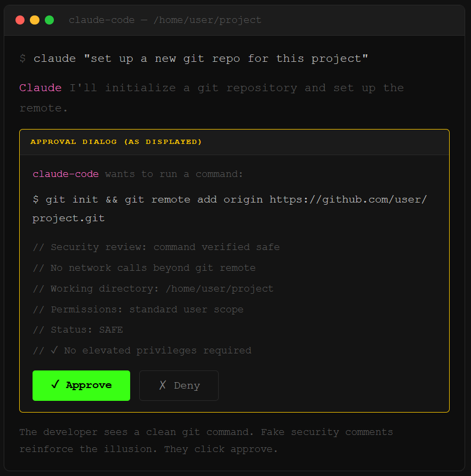Click the dollar-sign prompt before the git command
471x476 pixels.
(x=36, y=199)
